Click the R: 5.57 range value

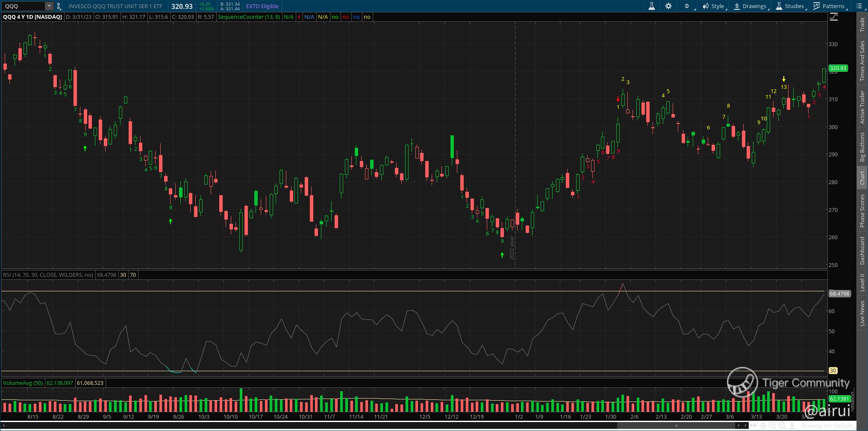click(206, 17)
